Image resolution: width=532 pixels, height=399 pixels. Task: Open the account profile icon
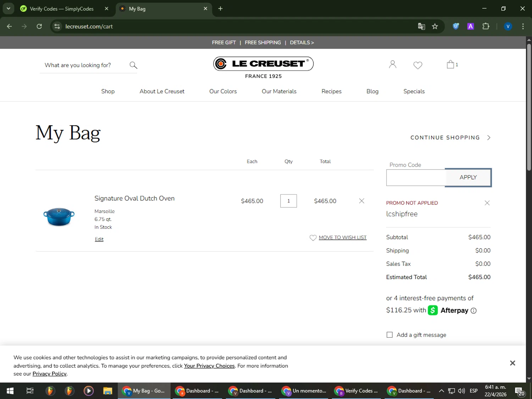point(392,64)
